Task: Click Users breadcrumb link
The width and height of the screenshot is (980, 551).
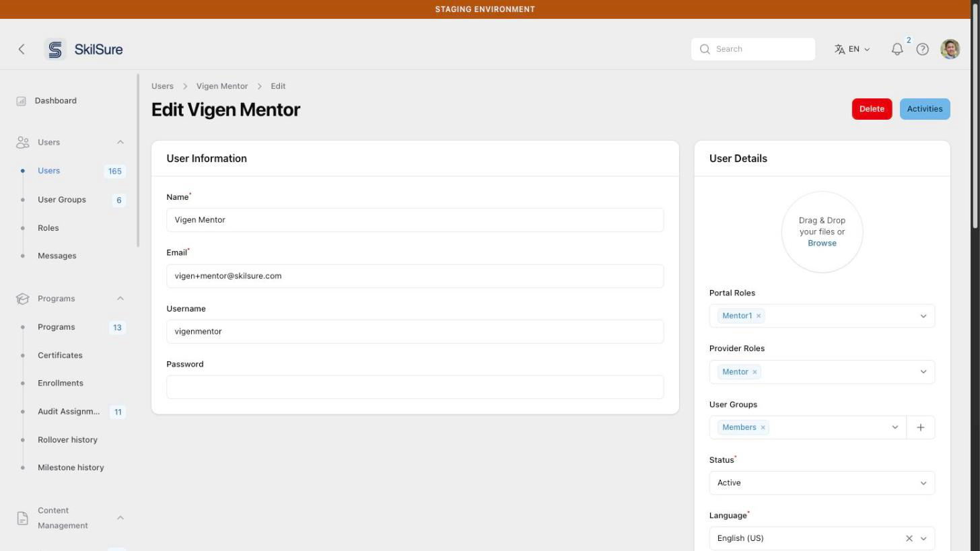Action: coord(162,86)
